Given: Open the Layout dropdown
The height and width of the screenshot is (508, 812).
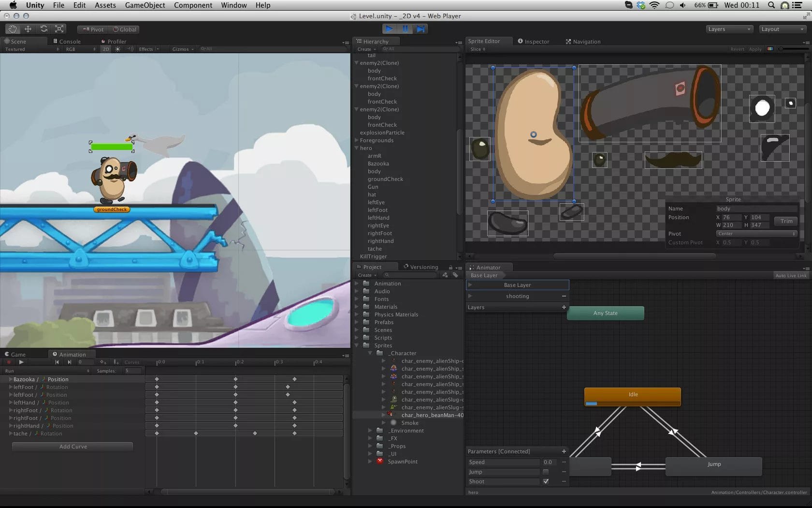Looking at the screenshot, I should click(782, 29).
